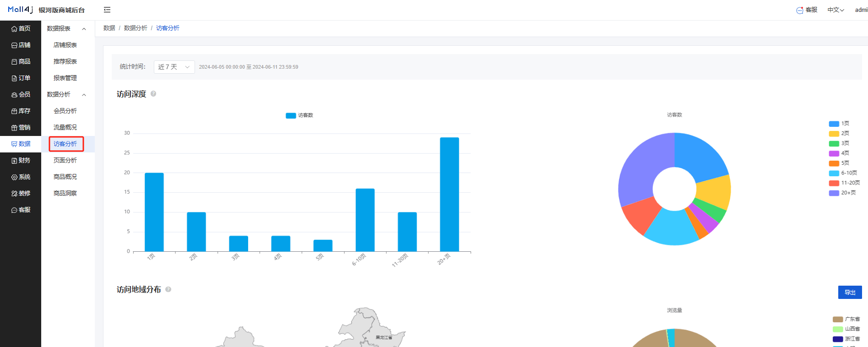868x347 pixels.
Task: Open 财务 in the dark sidebar
Action: click(21, 160)
